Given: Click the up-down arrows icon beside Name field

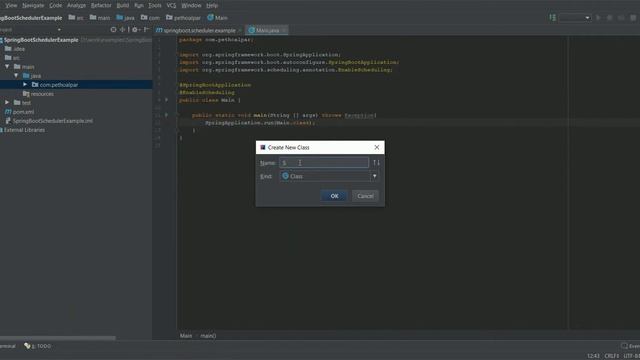Looking at the screenshot, I should (x=376, y=162).
